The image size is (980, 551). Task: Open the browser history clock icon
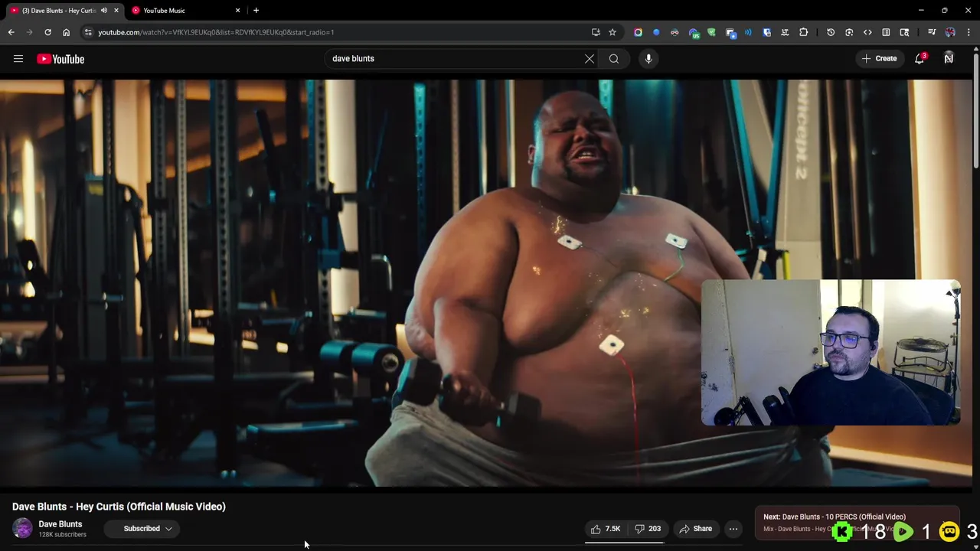coord(831,32)
